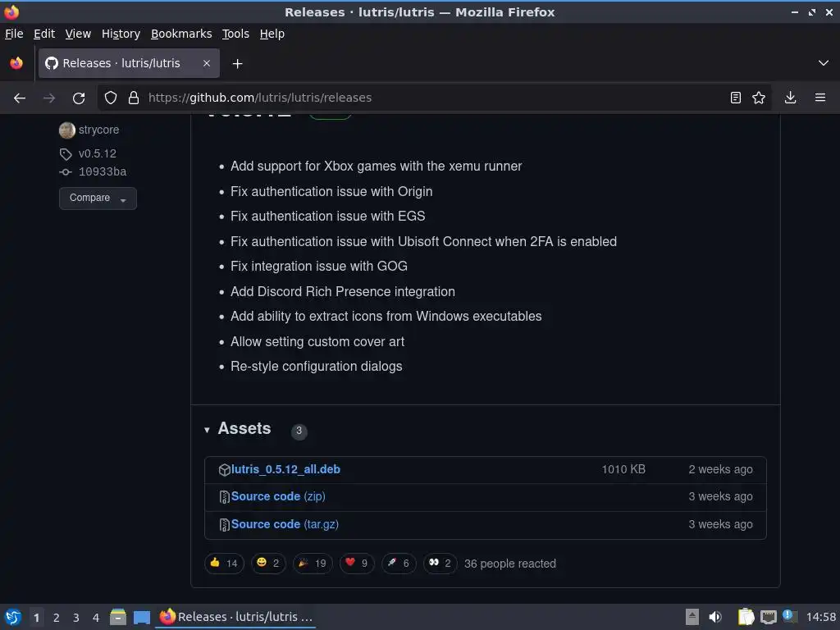This screenshot has width=840, height=630.
Task: Open commit 10933ba link
Action: point(103,172)
